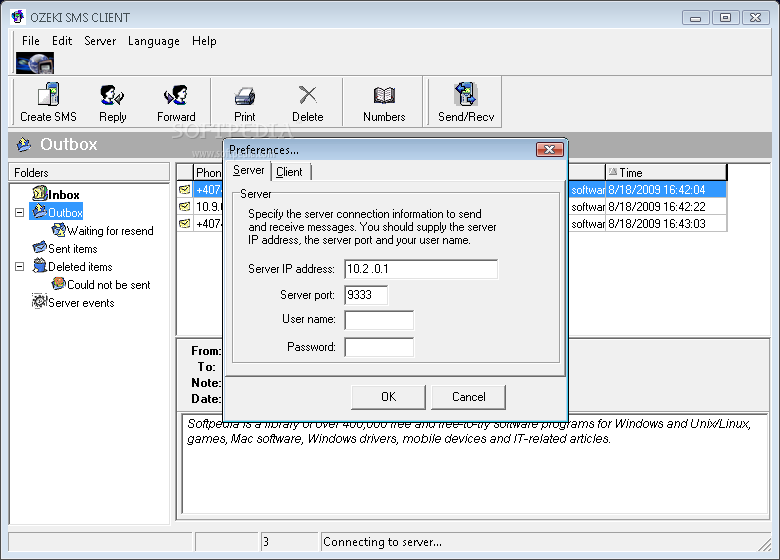The width and height of the screenshot is (780, 560).
Task: Sort messages by the Time column
Action: (666, 173)
